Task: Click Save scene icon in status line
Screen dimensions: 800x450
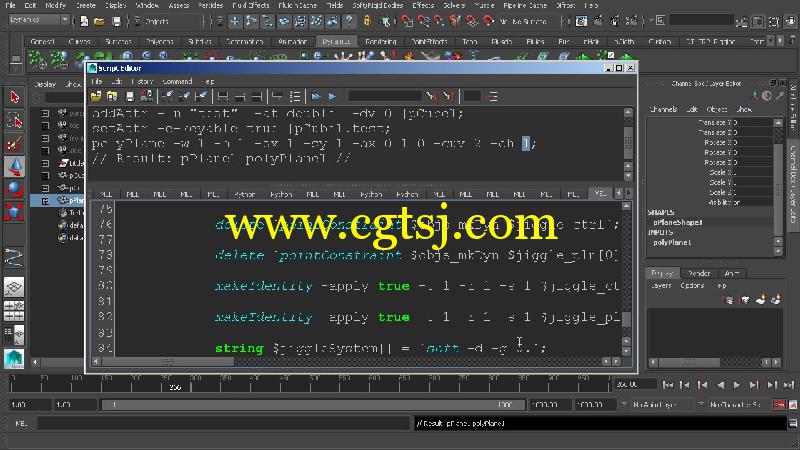Action: pos(117,21)
